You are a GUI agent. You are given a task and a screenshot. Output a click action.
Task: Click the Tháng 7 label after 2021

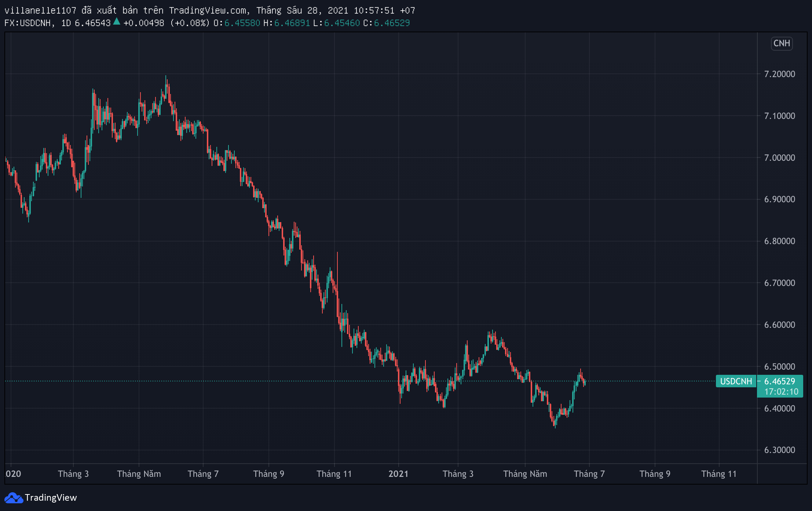(x=589, y=474)
